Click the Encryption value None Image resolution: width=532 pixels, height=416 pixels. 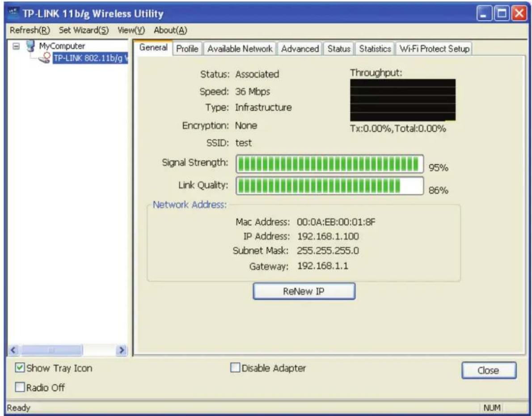[246, 126]
